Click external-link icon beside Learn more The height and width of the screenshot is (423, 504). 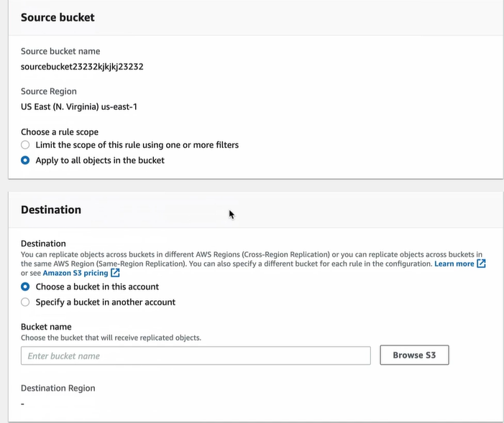(481, 264)
